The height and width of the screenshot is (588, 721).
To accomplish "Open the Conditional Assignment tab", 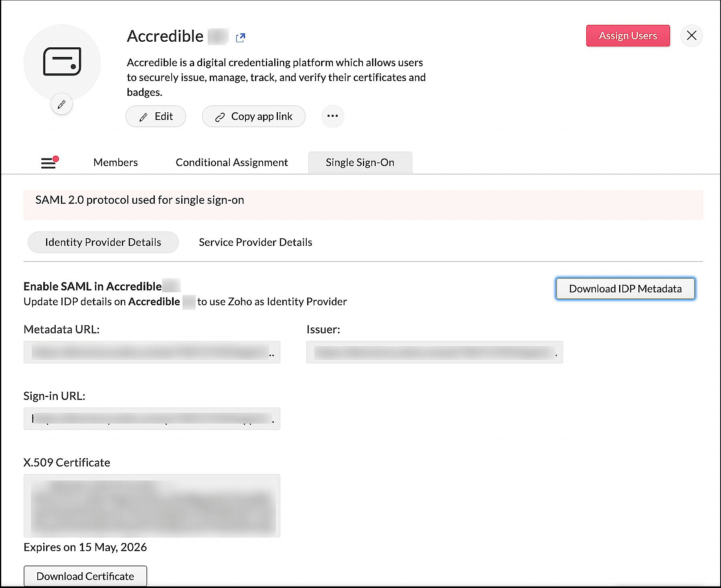I will [232, 162].
